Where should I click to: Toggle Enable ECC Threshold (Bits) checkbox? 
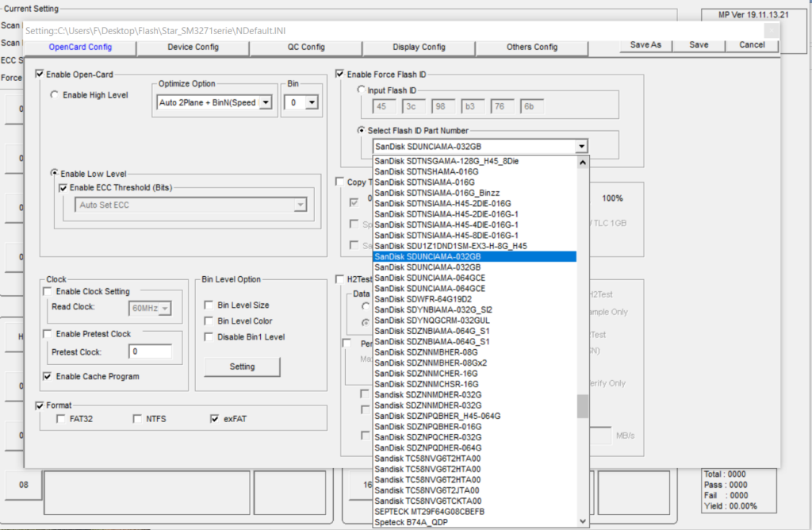63,187
